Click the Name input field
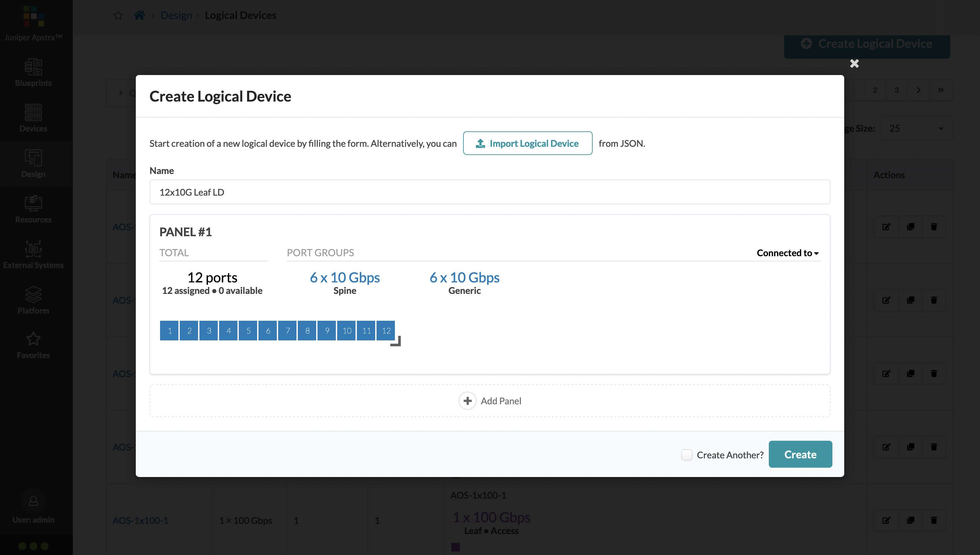980x555 pixels. pyautogui.click(x=489, y=192)
